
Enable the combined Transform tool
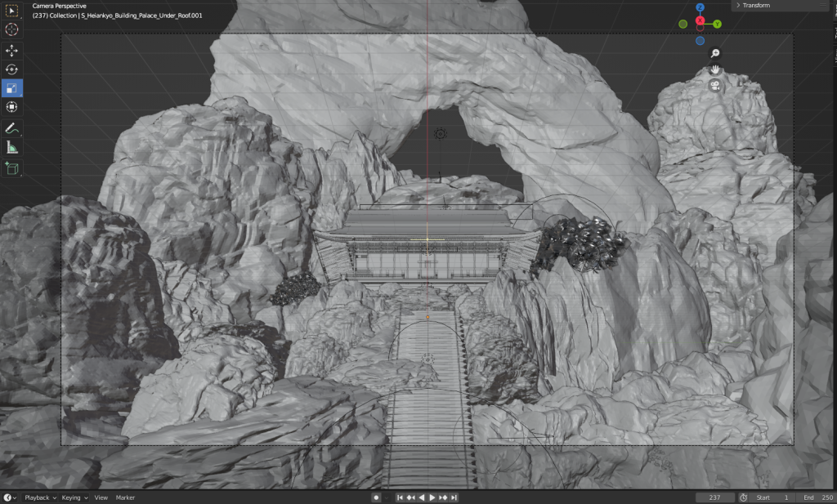[x=11, y=107]
